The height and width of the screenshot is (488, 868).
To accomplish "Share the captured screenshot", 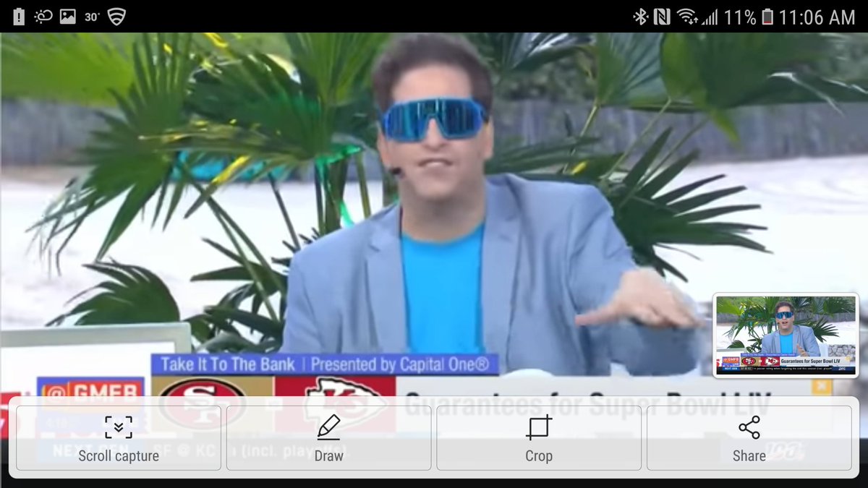I will [x=749, y=438].
